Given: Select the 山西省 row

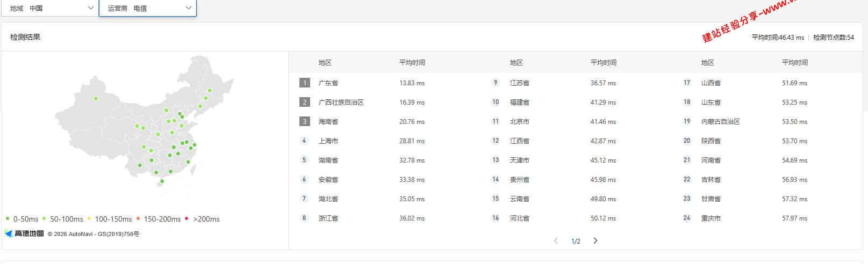Looking at the screenshot, I should (x=767, y=83).
